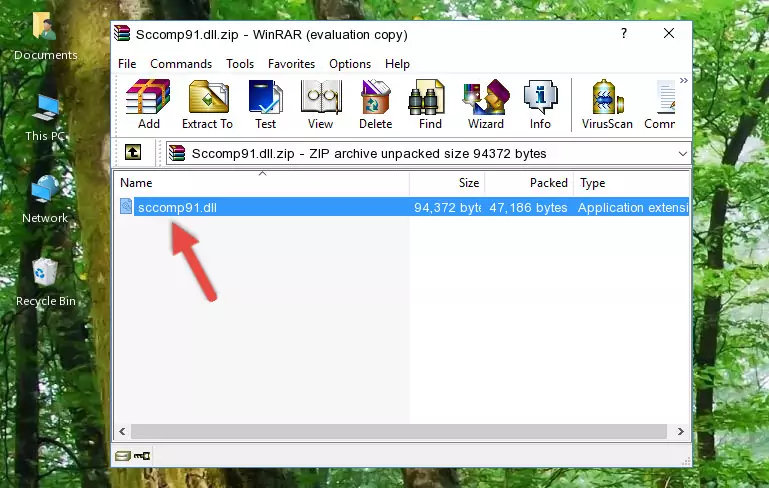Click the WinRAR title bar app icon
Viewport: 769px width, 488px height.
coord(122,34)
